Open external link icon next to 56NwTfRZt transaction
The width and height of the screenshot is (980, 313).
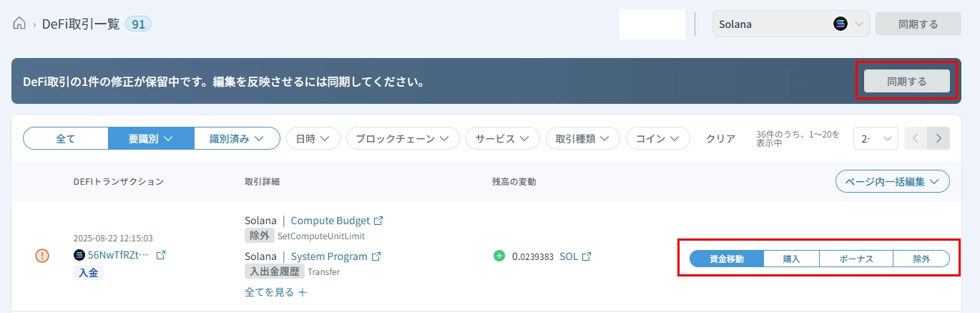[161, 255]
